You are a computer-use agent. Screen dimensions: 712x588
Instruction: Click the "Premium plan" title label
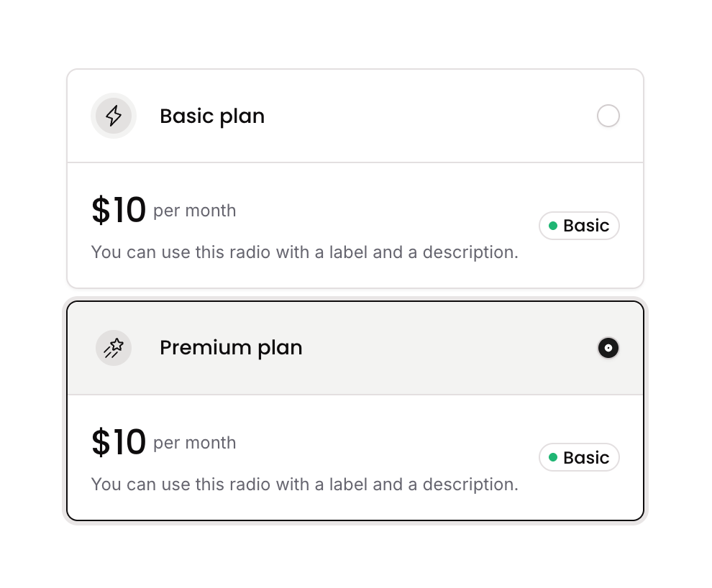tap(231, 348)
